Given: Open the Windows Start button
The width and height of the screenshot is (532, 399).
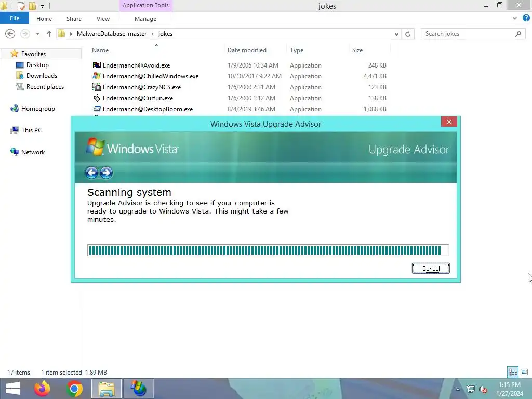Looking at the screenshot, I should coord(13,389).
